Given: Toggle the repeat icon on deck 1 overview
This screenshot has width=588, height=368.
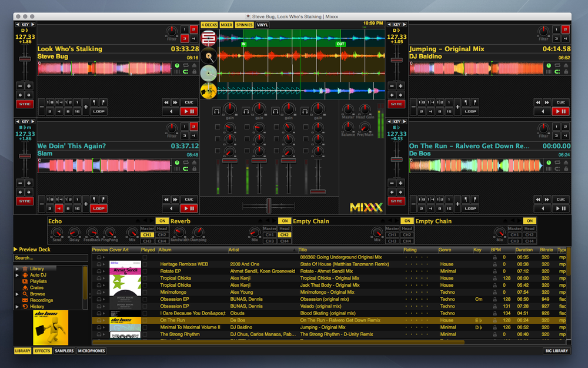Looking at the screenshot, I should pos(186,65).
